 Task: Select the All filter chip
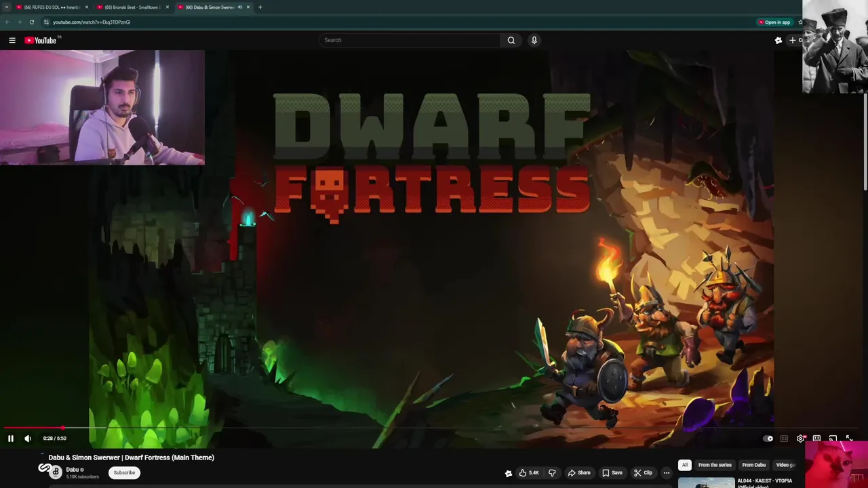(685, 465)
